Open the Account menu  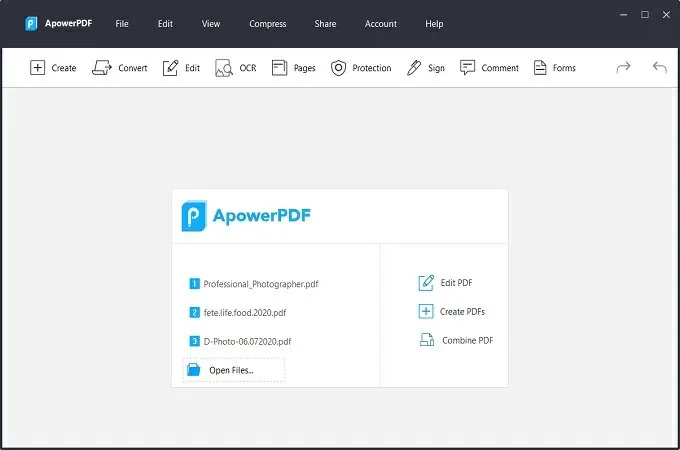380,24
